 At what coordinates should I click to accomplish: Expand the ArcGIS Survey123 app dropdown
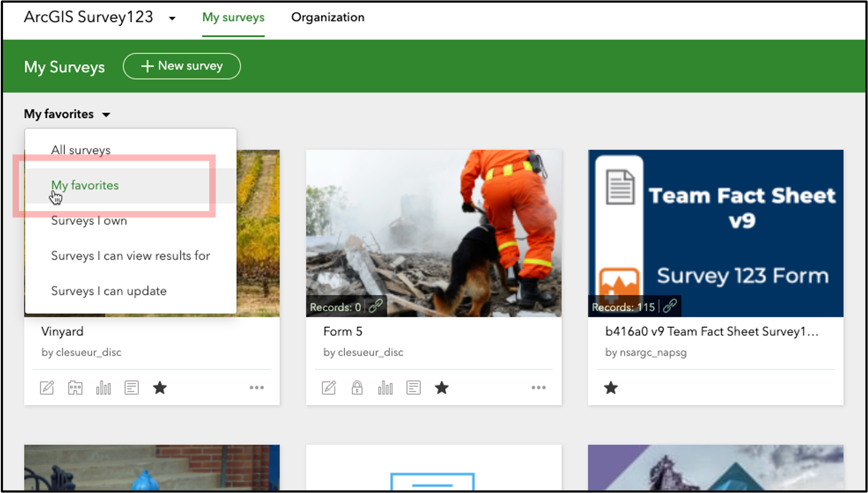point(172,18)
